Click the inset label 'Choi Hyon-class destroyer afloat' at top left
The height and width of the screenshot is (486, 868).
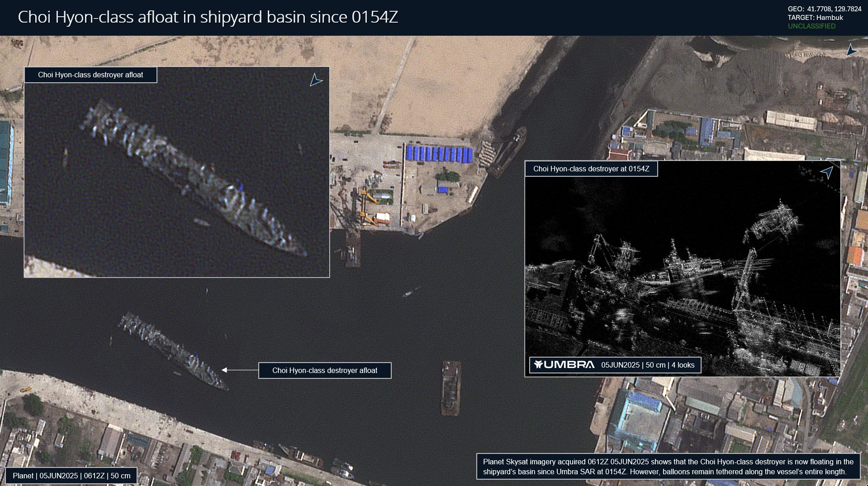point(90,75)
